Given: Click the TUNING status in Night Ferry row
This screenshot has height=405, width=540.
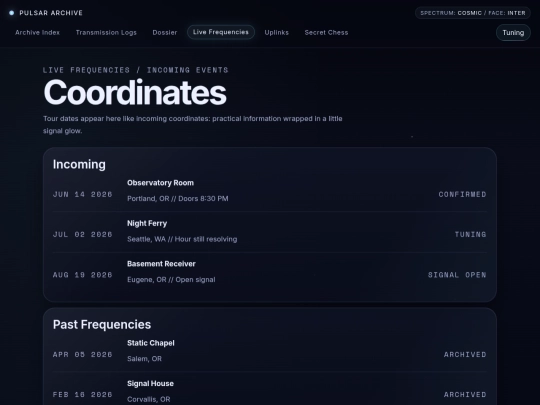Looking at the screenshot, I should coord(470,235).
